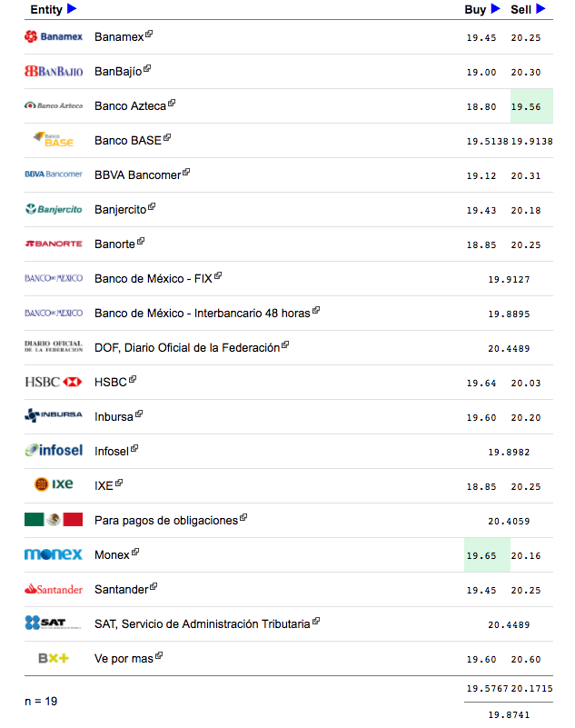Click the Banamex logo icon
Screen dimensions: 575x728
[54, 36]
